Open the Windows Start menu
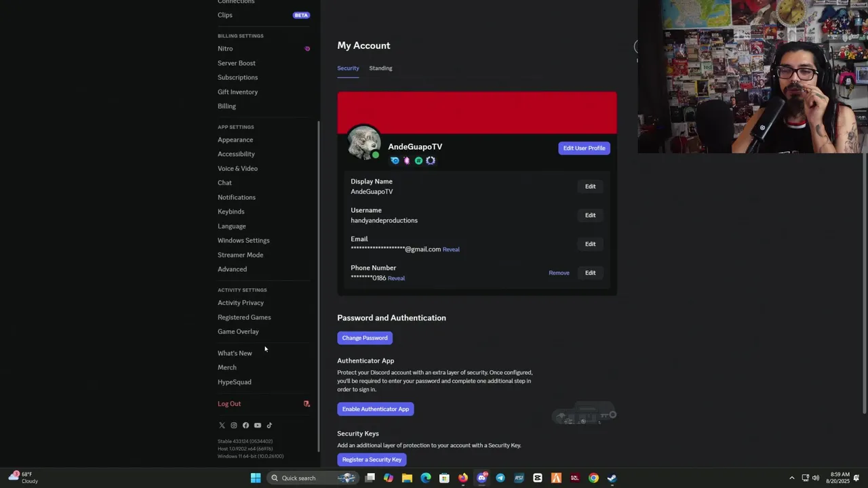Image resolution: width=868 pixels, height=488 pixels. coord(256,478)
